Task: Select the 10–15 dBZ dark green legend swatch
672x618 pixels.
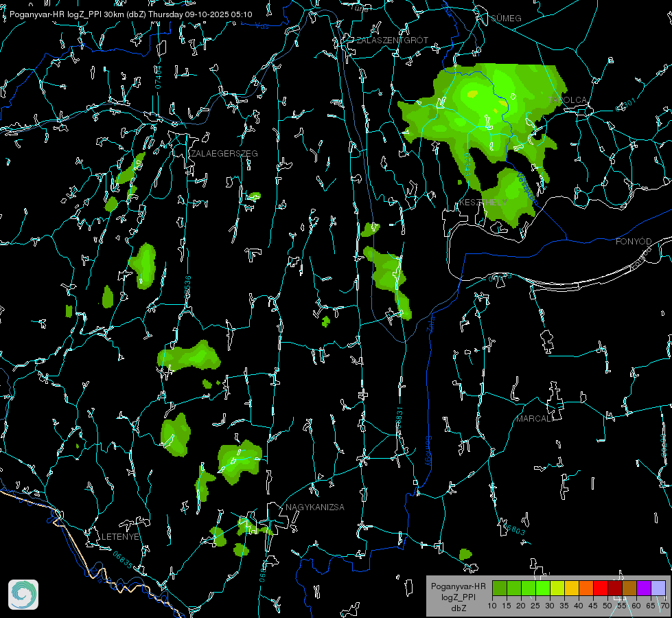Action: [x=500, y=588]
